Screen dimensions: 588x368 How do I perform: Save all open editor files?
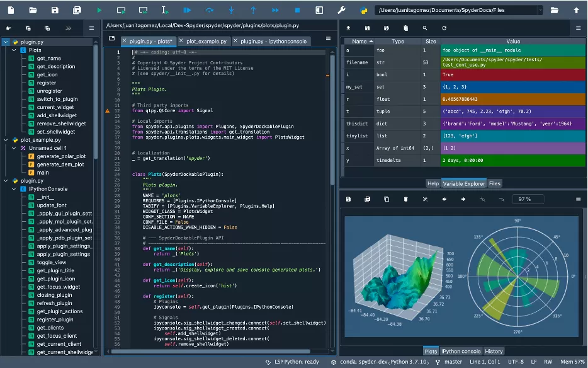pos(77,9)
